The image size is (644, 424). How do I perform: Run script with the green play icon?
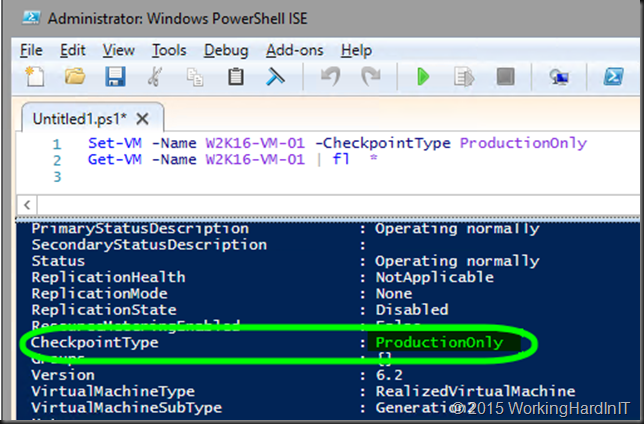coord(423,76)
